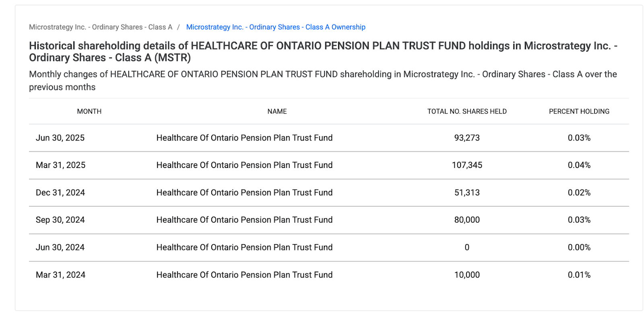
Task: Click the 51,313 shares held value
Action: (467, 193)
